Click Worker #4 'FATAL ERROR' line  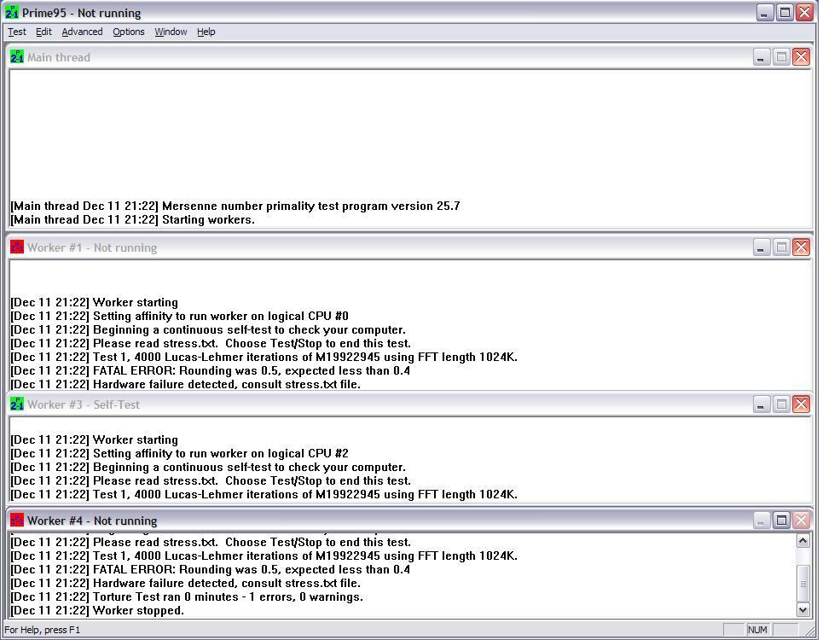pos(211,569)
